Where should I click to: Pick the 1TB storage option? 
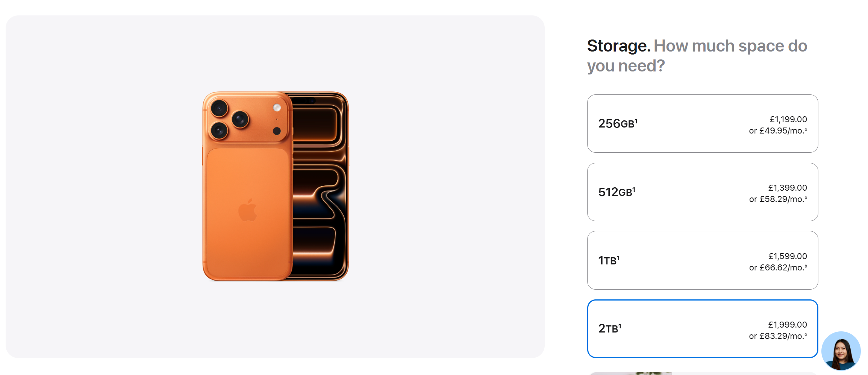click(x=702, y=260)
